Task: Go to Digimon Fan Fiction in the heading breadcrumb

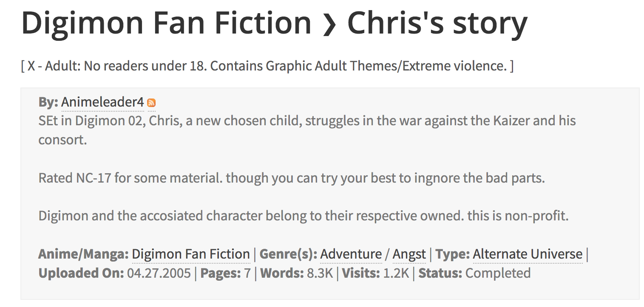Action: (167, 23)
